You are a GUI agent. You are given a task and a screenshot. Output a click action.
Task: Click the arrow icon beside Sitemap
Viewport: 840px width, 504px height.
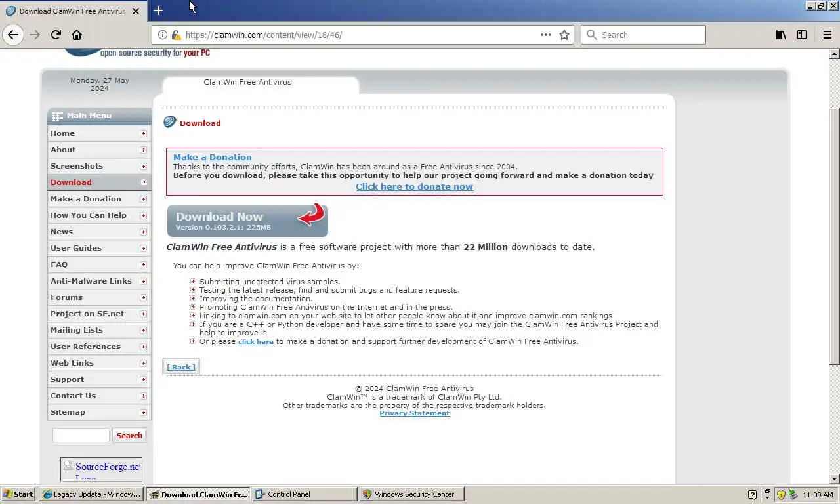(143, 412)
